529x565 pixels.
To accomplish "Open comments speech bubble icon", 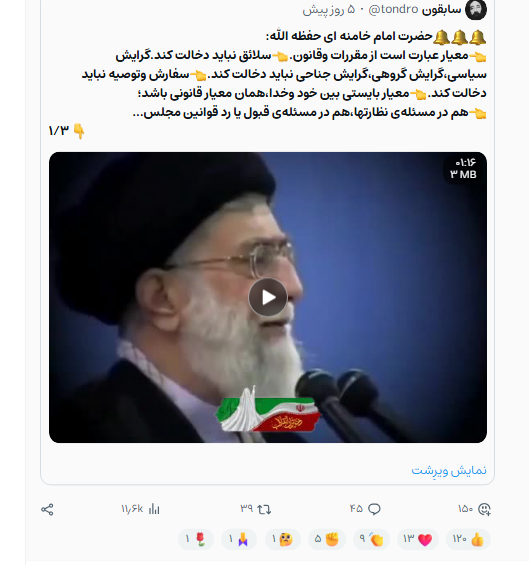I will tap(374, 509).
